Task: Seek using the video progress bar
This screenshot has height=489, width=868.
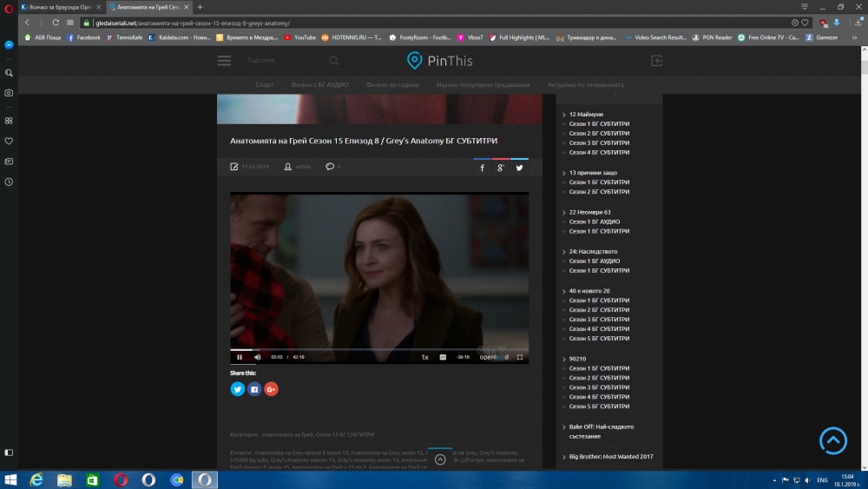Action: click(379, 350)
